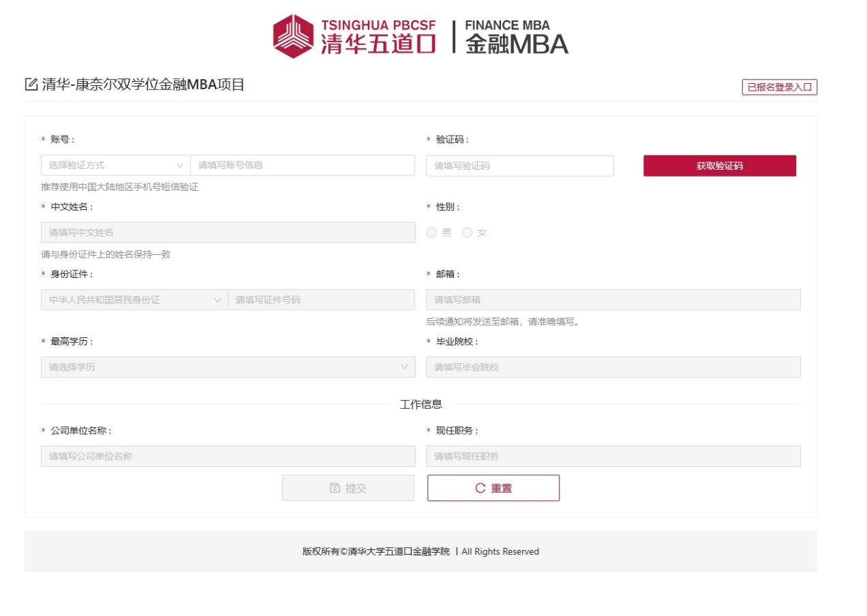867x616 pixels.
Task: Click the 最高学历 field label
Action: point(72,342)
